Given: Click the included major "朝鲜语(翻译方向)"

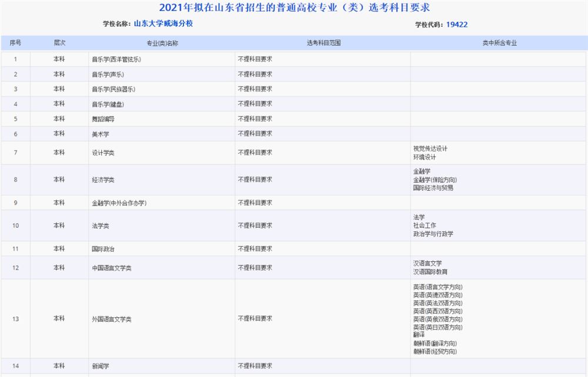Looking at the screenshot, I should pos(435,344).
